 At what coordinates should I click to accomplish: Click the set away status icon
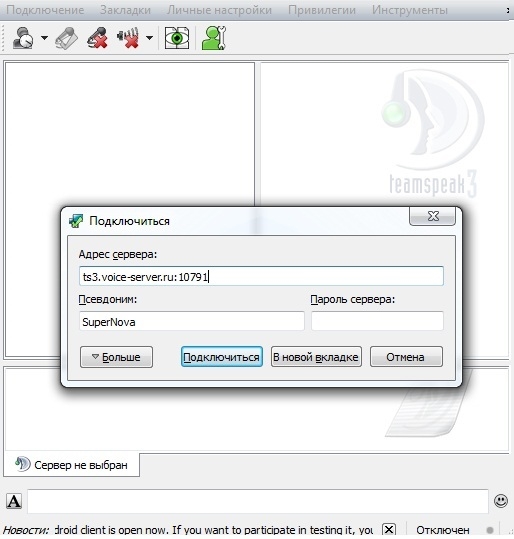point(23,37)
